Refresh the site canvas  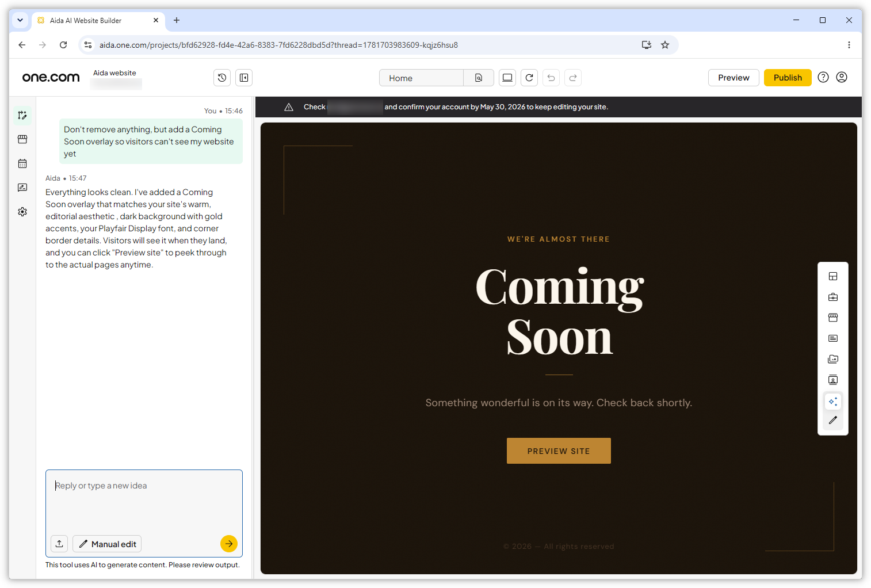(529, 78)
